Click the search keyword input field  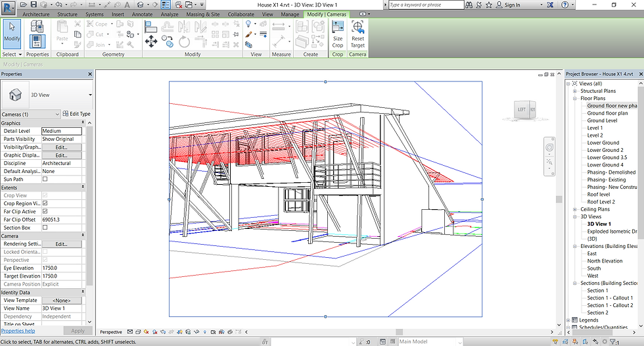(426, 5)
